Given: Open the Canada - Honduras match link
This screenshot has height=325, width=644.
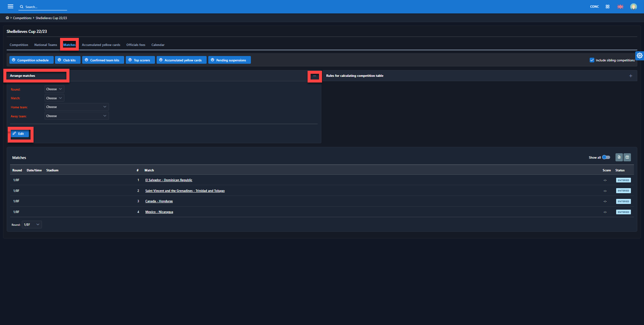Looking at the screenshot, I should pyautogui.click(x=159, y=201).
